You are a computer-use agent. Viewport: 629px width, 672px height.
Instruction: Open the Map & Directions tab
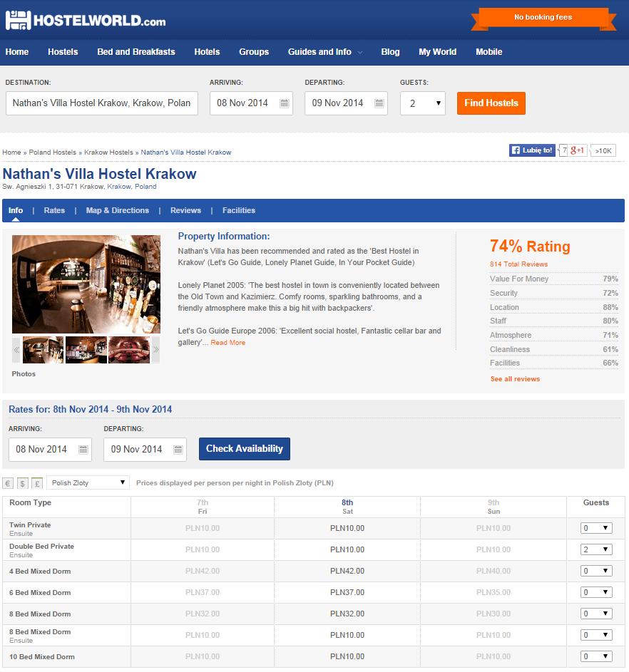[118, 210]
